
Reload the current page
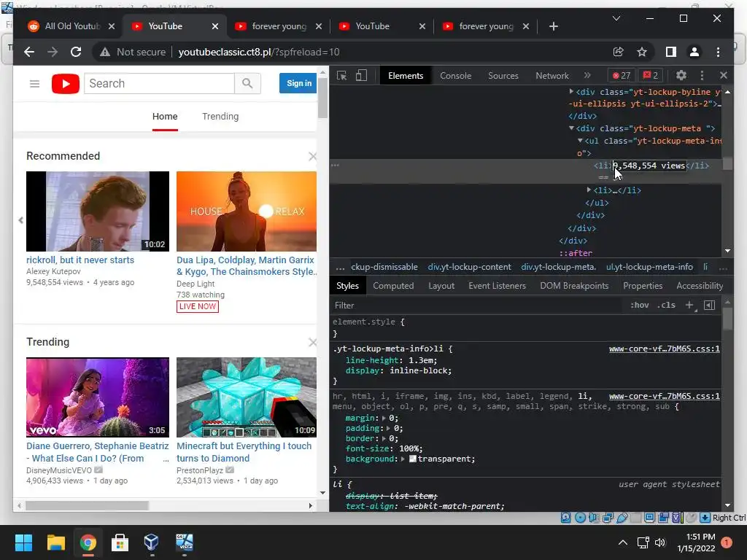click(x=76, y=52)
